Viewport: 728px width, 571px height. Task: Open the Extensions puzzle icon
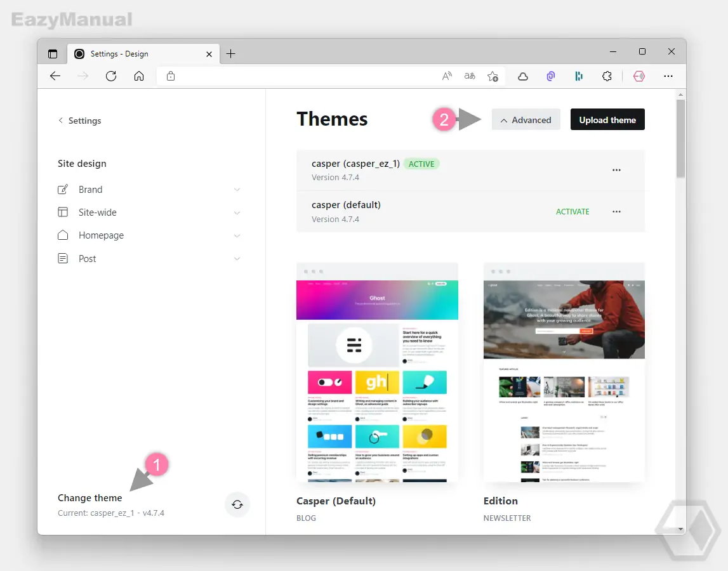(x=607, y=76)
